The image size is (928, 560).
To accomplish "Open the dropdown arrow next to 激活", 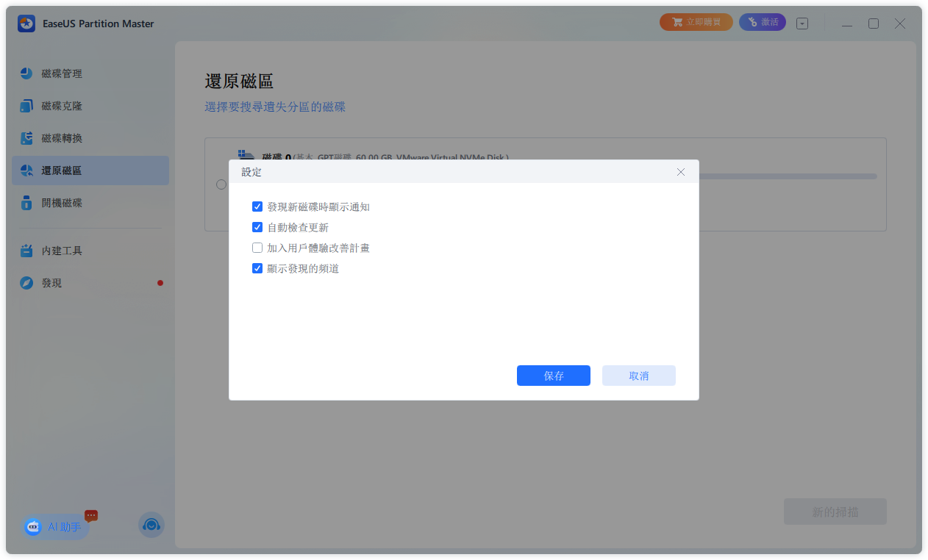I will 802,23.
